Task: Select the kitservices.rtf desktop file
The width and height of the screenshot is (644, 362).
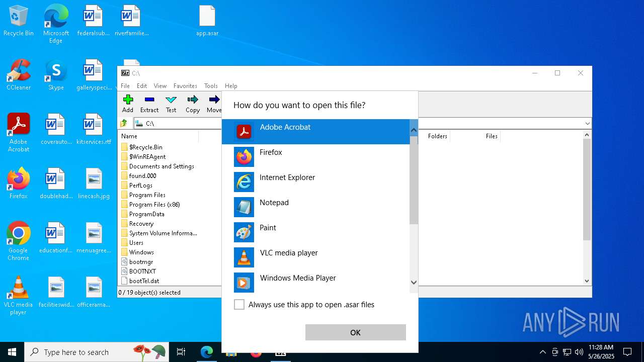Action: pos(94,130)
